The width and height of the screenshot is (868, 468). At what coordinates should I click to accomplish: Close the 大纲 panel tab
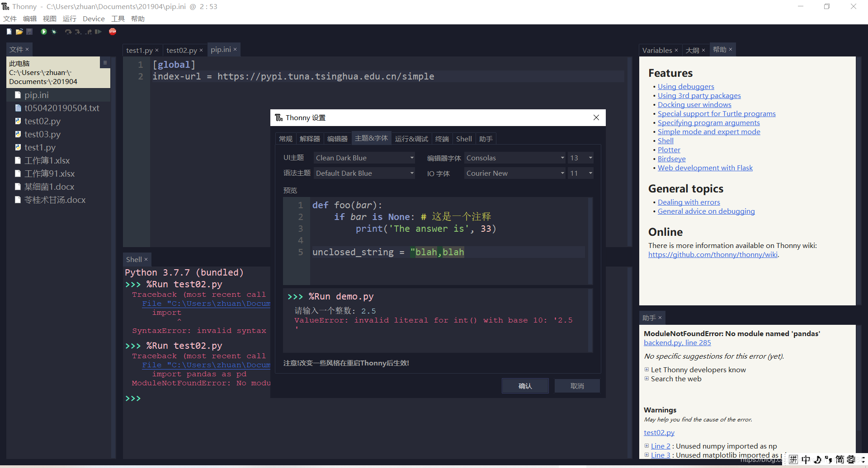click(703, 50)
